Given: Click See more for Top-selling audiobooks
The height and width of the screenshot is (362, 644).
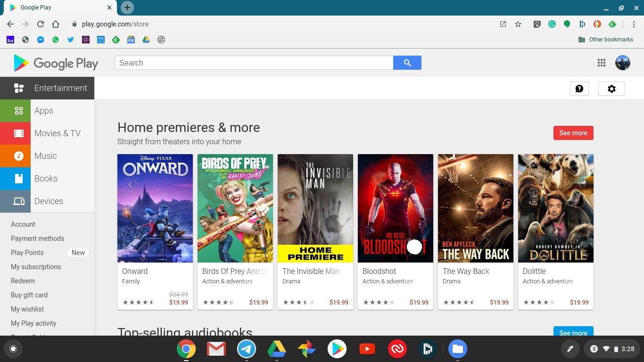Looking at the screenshot, I should coord(573,331).
